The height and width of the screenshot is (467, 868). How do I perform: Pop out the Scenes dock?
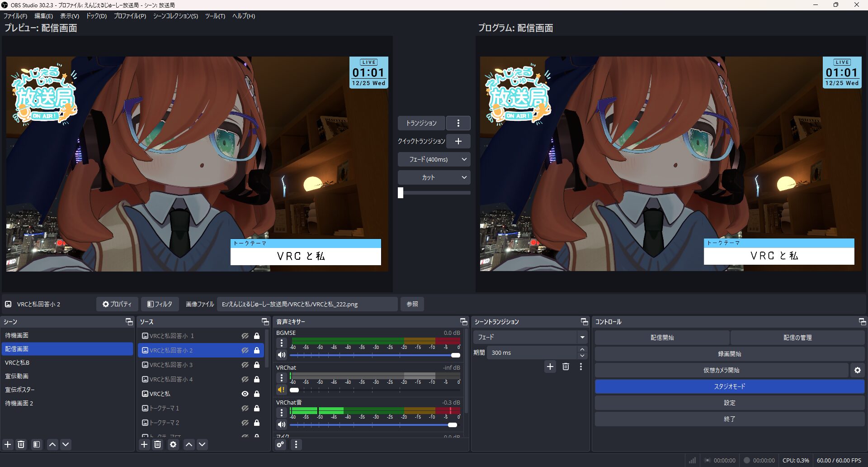[129, 322]
